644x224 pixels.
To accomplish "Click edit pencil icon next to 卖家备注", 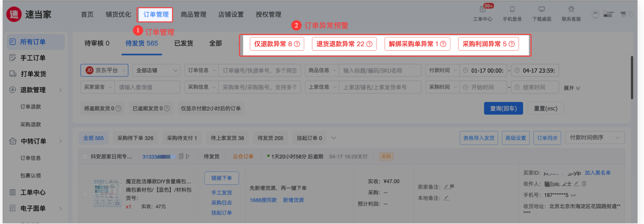I will pyautogui.click(x=447, y=187).
